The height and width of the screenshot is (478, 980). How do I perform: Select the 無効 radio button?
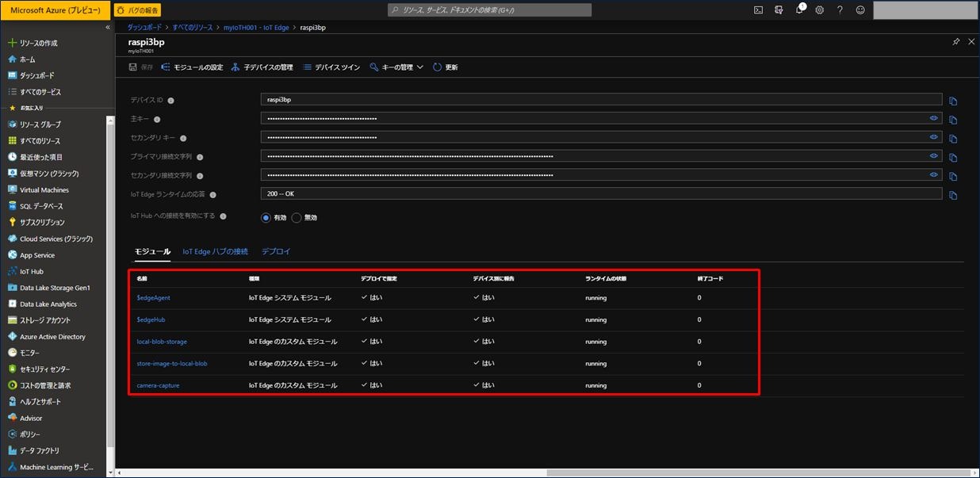297,217
